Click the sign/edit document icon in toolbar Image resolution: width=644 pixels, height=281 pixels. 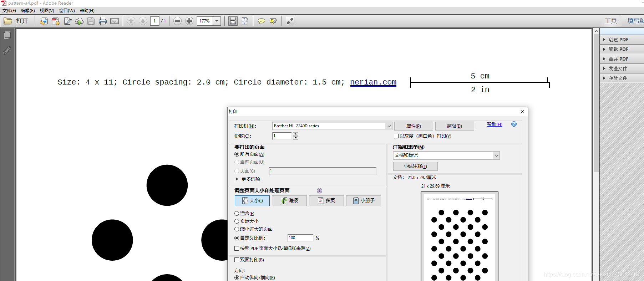[68, 21]
